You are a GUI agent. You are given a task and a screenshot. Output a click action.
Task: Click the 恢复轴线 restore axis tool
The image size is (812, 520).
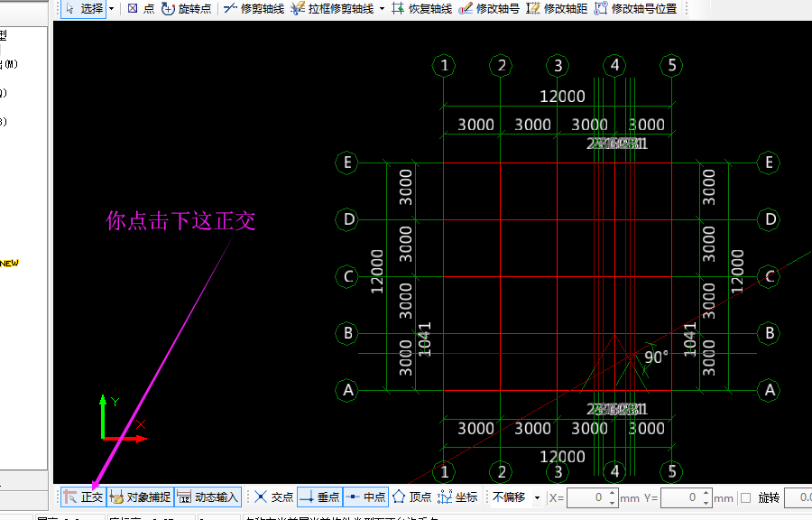(421, 9)
